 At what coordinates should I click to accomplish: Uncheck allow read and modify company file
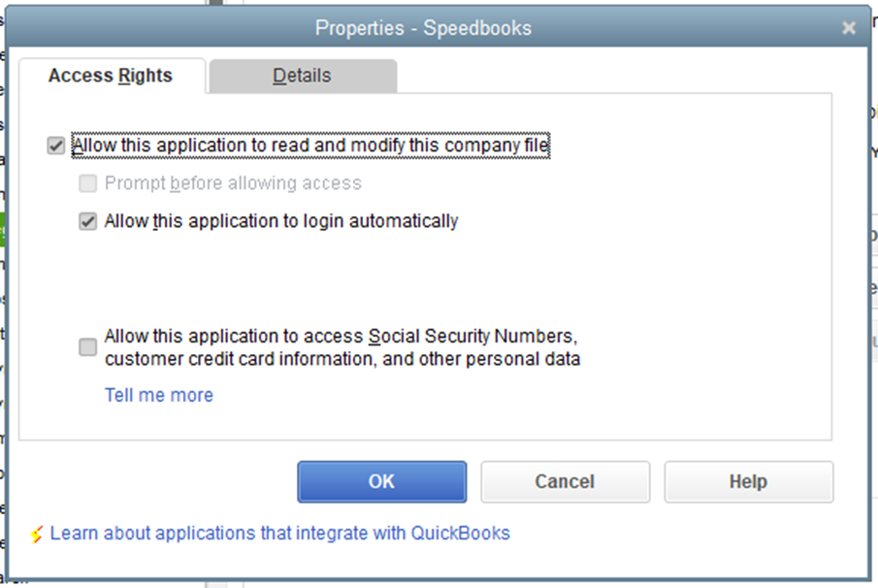pos(56,146)
